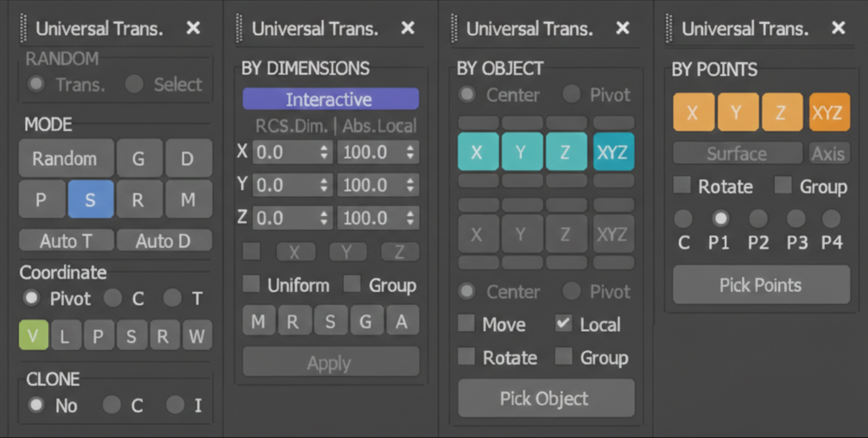
Task: Click the Z Abs.Local spinner arrows
Action: point(410,218)
